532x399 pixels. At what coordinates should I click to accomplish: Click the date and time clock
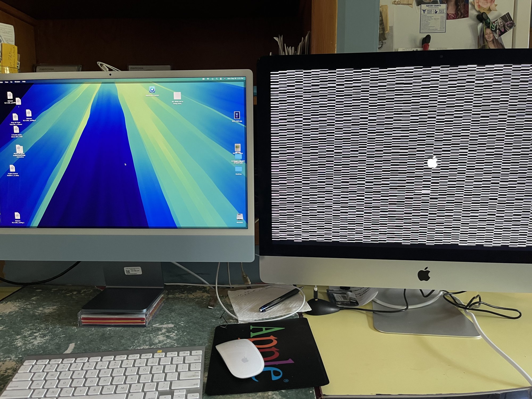point(235,78)
